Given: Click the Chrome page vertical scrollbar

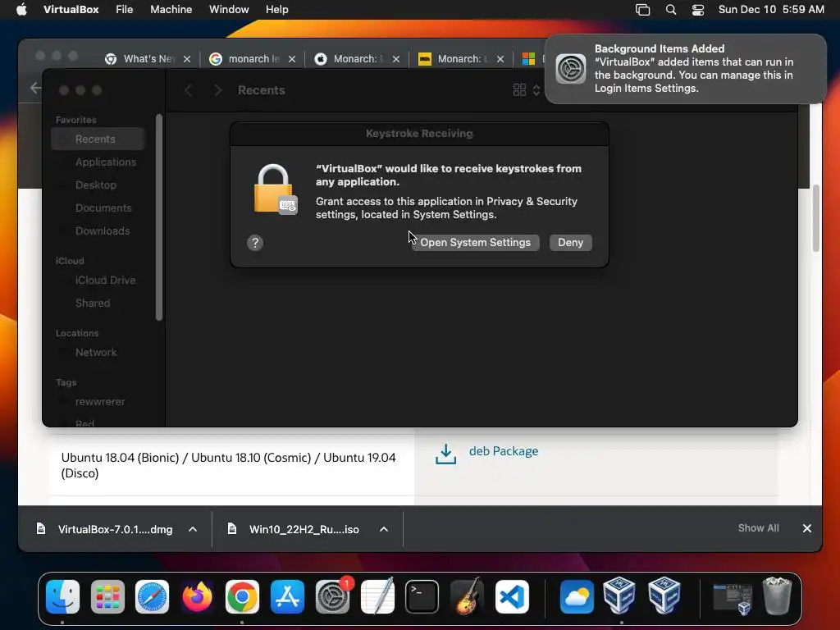Looking at the screenshot, I should (816, 218).
